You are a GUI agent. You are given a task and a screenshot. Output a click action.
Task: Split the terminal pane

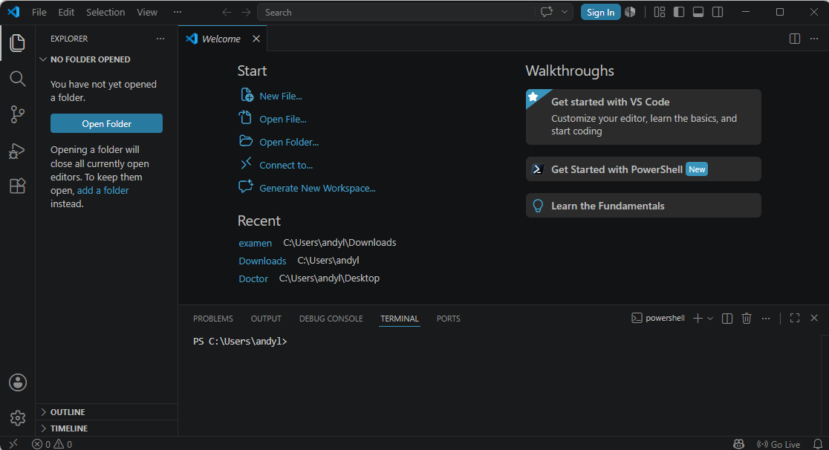point(727,318)
